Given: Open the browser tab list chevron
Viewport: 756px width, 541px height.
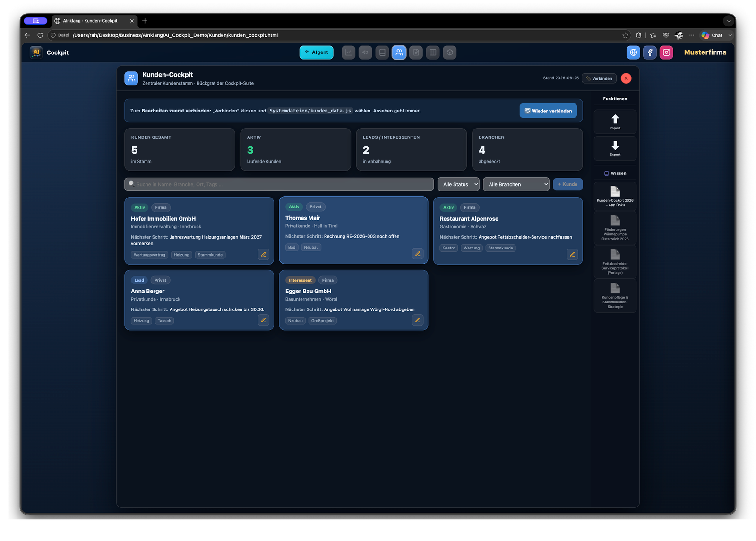Looking at the screenshot, I should pyautogui.click(x=729, y=21).
